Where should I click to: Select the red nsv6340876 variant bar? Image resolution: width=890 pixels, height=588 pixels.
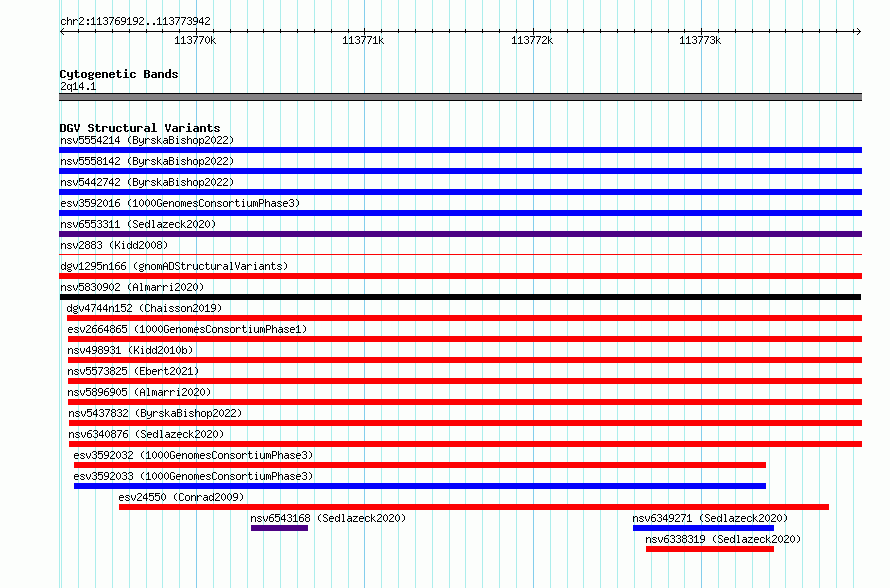465,444
